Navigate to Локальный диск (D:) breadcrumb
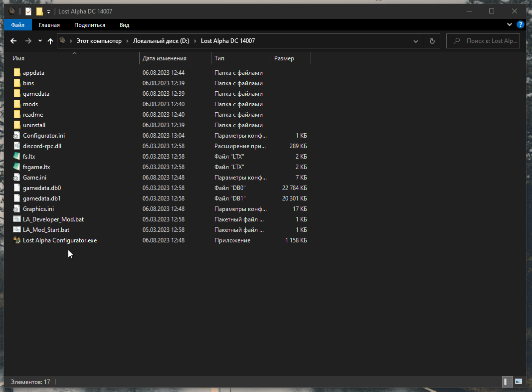Image resolution: width=532 pixels, height=392 pixels. 161,41
